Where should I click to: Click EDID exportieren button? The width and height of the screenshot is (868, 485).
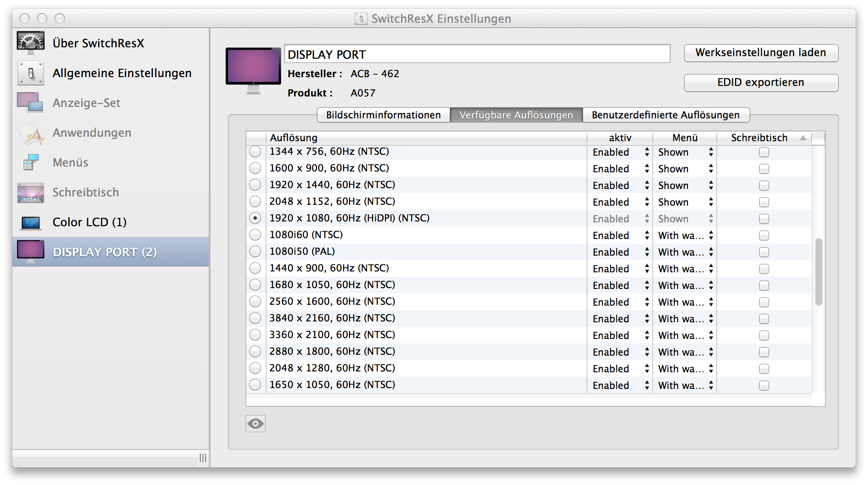pyautogui.click(x=761, y=82)
